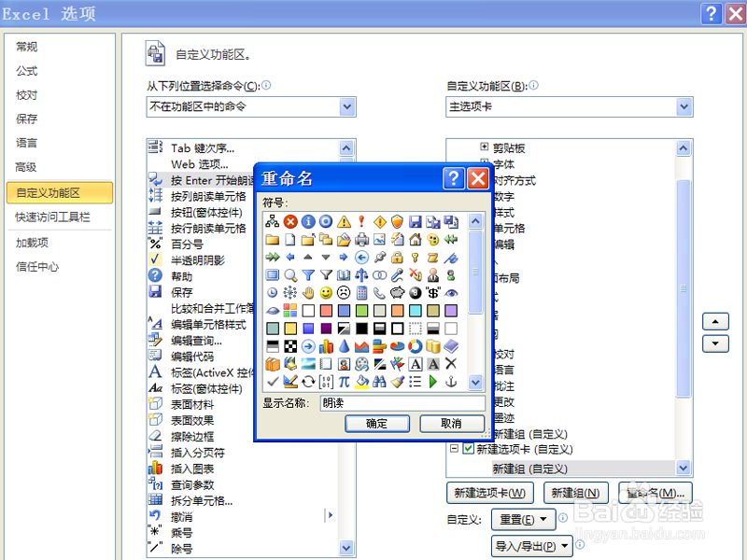747x560 pixels.
Task: Move selected item up with arrow button
Action: 715,321
